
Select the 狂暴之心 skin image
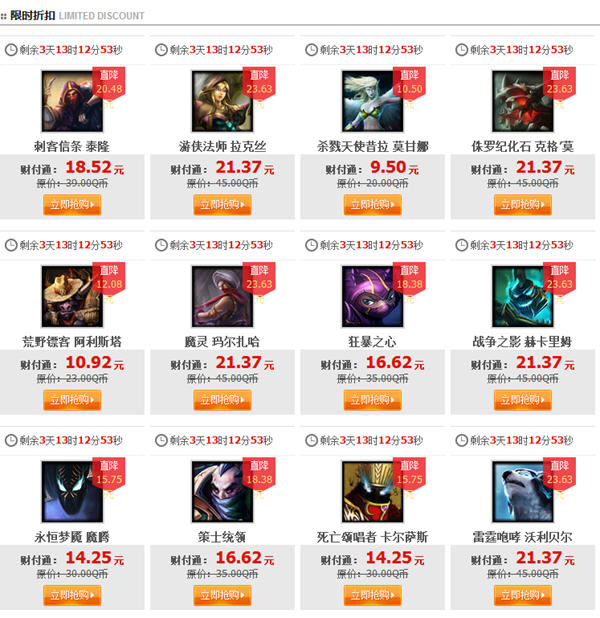[x=373, y=296]
